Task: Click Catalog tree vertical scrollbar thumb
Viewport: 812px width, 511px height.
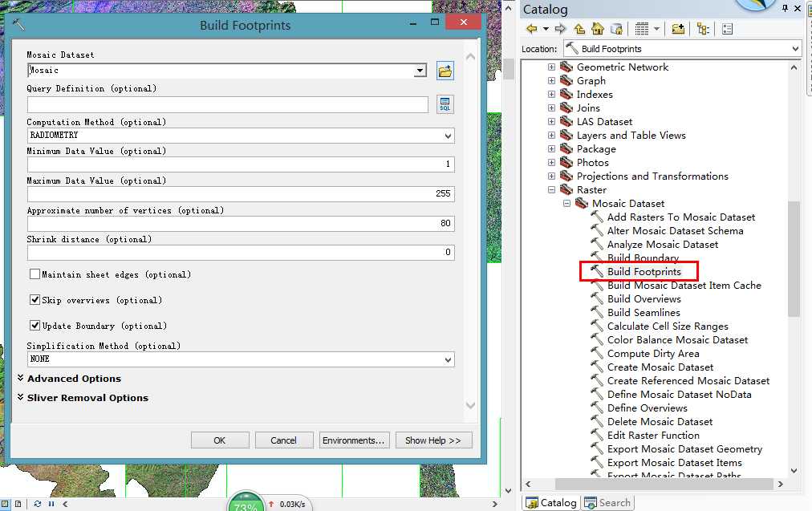Action: coord(794,258)
